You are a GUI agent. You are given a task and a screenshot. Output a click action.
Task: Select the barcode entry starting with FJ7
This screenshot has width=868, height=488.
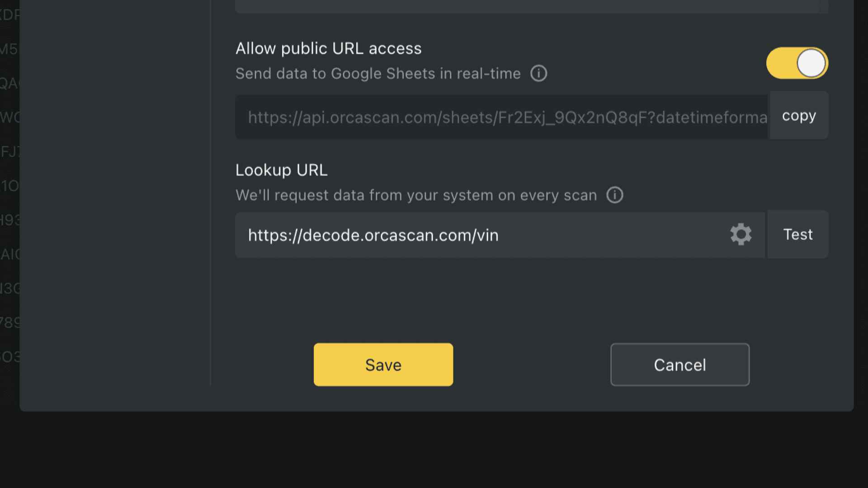click(x=9, y=151)
